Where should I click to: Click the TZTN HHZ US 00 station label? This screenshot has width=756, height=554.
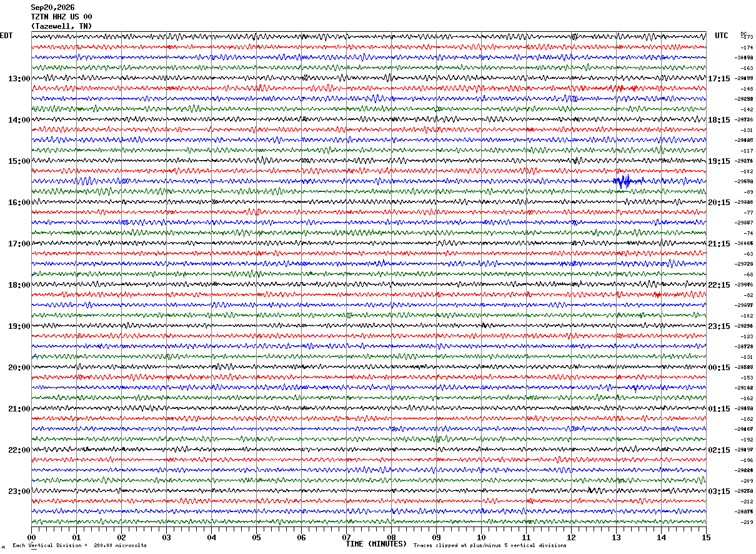click(x=61, y=17)
